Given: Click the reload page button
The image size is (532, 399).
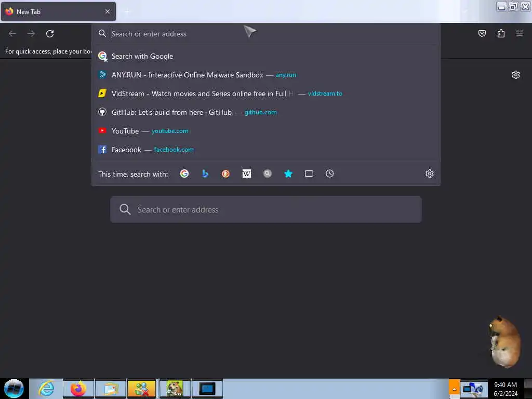Looking at the screenshot, I should click(50, 34).
